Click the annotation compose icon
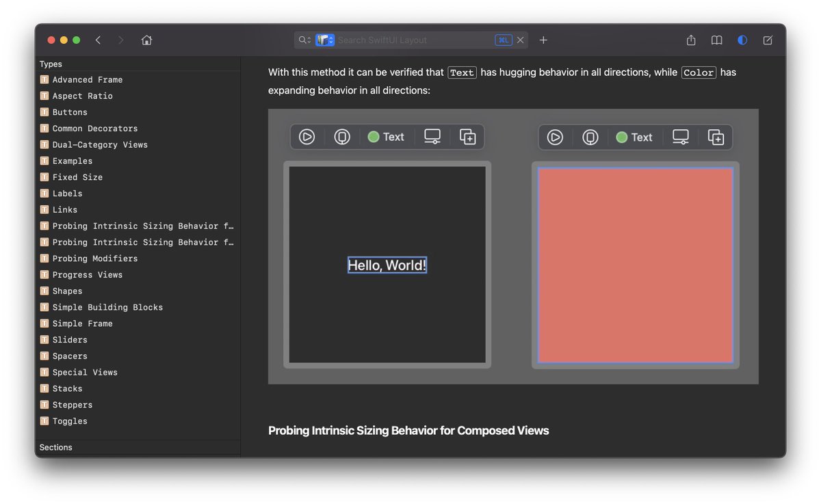 [x=768, y=40]
